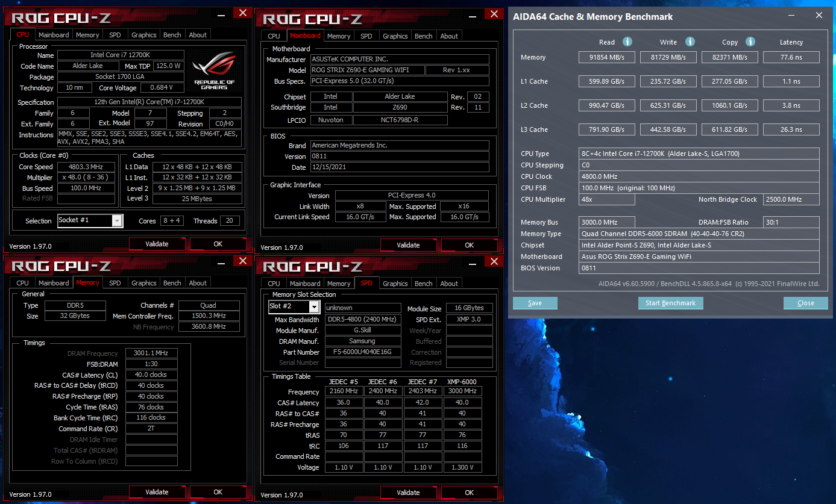Open Memory tab in the SPD-tab window
The image size is (836, 504).
pyautogui.click(x=339, y=284)
